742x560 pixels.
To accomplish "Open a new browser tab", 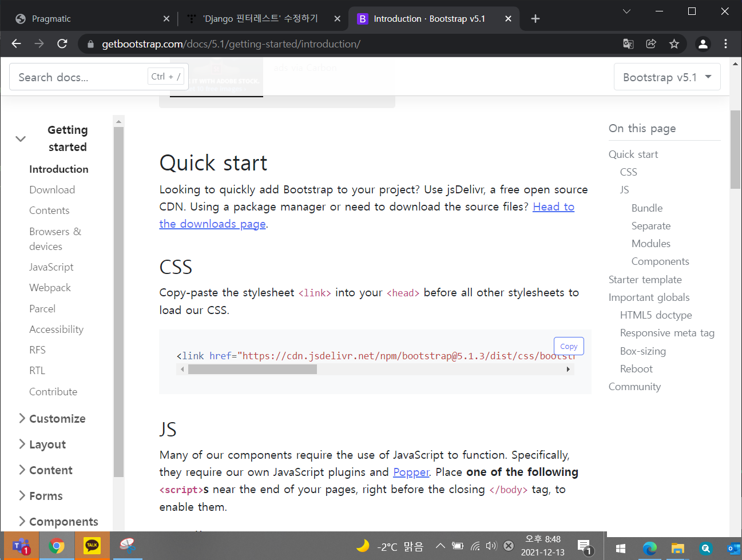I will click(x=535, y=19).
